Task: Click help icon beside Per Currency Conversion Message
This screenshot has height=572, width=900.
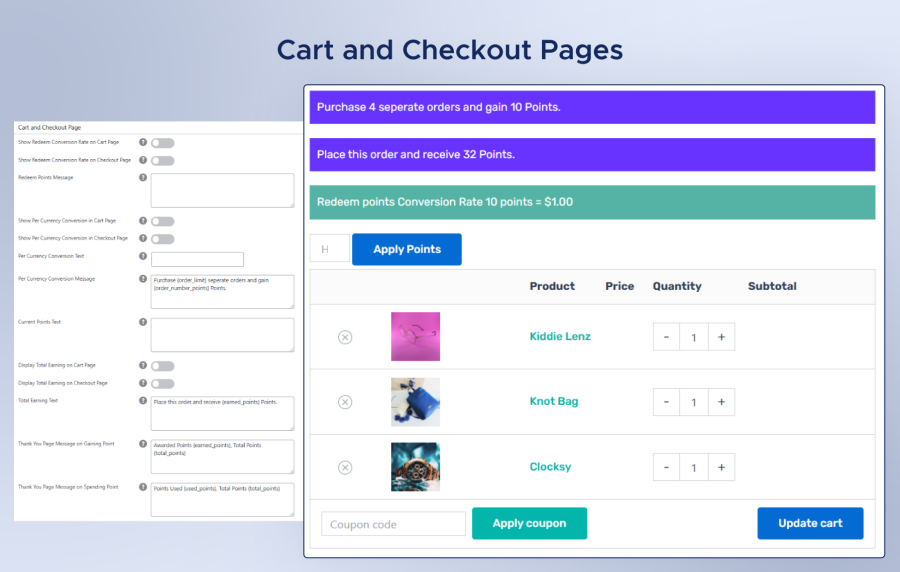Action: pos(143,279)
